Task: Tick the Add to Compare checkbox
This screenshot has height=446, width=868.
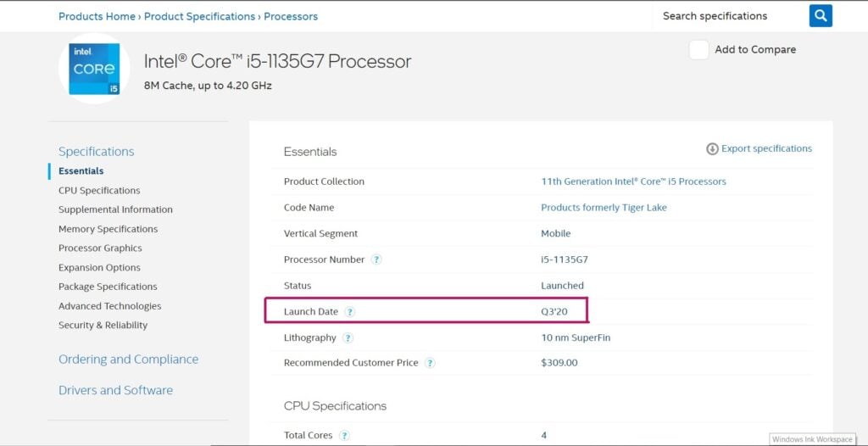Action: coord(698,50)
